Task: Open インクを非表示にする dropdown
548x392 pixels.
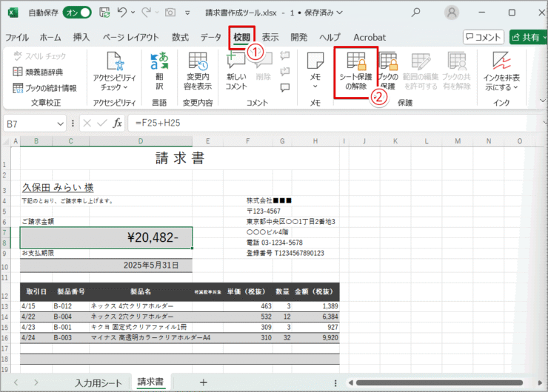Action: click(x=501, y=71)
